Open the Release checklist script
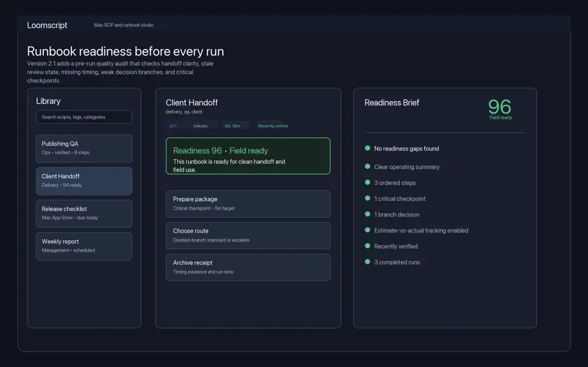The height and width of the screenshot is (367, 588). tap(84, 213)
